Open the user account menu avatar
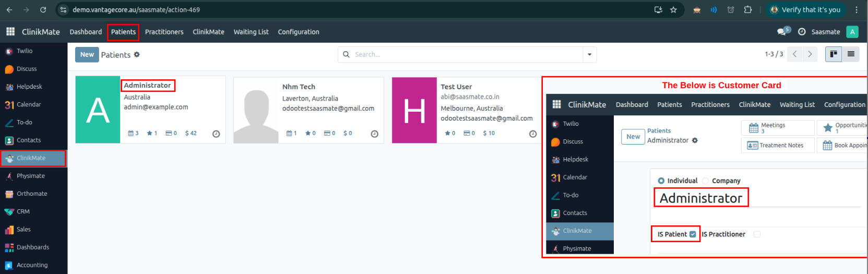This screenshot has width=868, height=274. coord(852,32)
